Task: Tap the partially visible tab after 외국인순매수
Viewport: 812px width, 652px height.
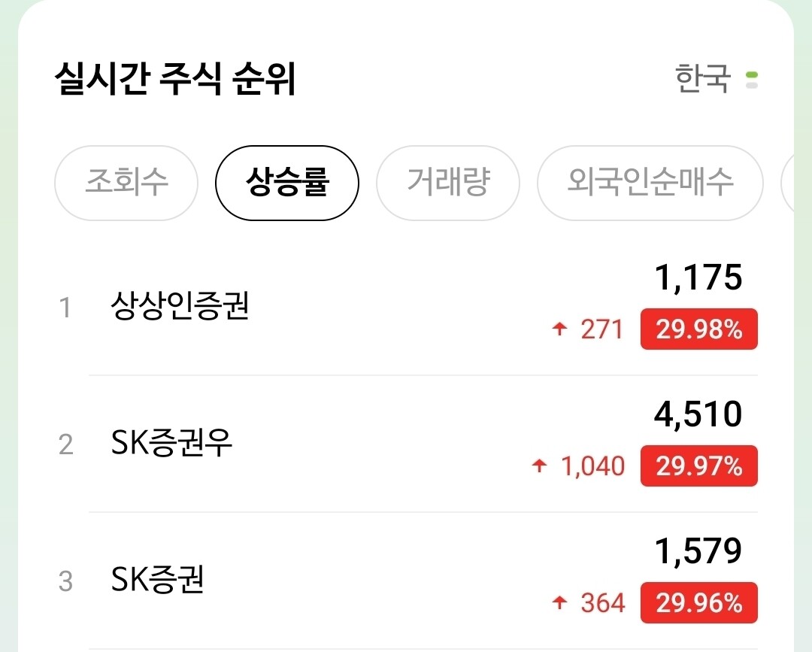Action: [789, 183]
